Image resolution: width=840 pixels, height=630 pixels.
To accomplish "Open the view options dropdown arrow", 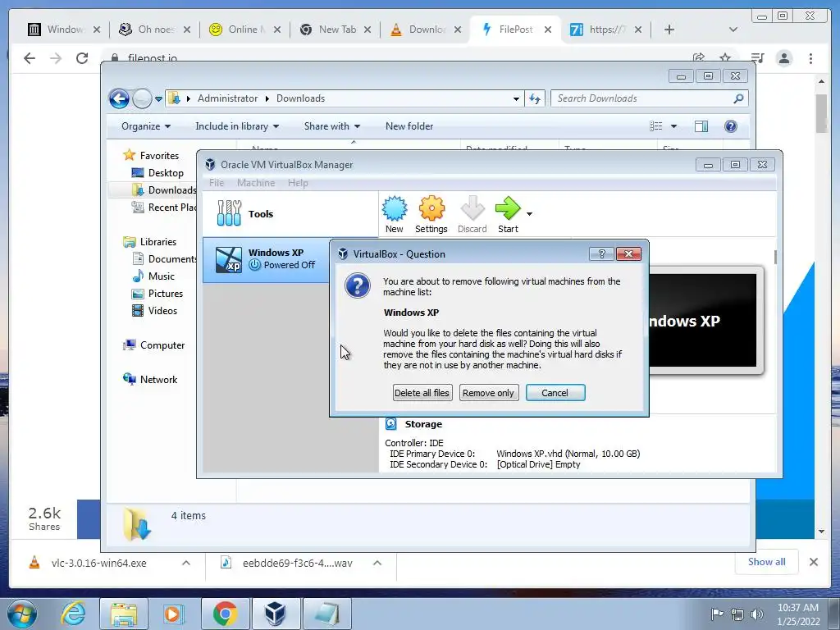I will (x=674, y=126).
